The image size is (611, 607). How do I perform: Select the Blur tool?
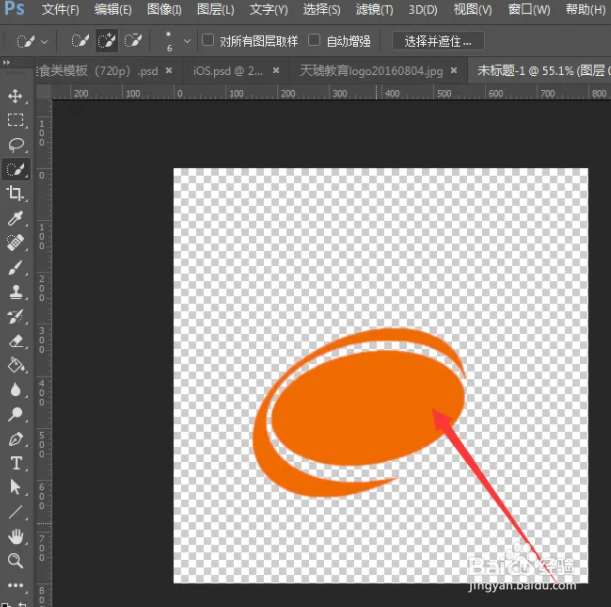pyautogui.click(x=15, y=390)
